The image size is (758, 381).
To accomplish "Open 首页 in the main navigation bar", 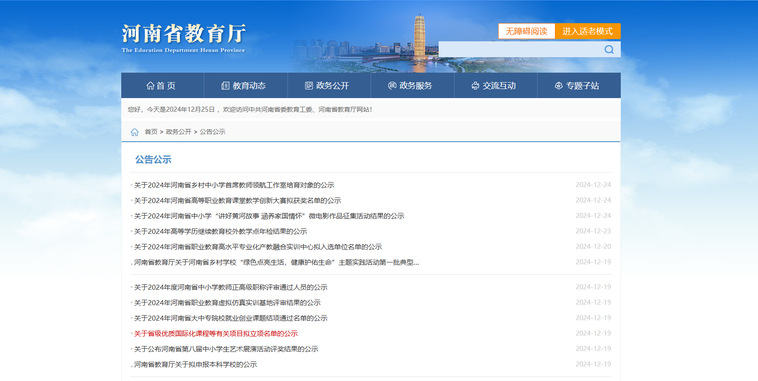I will coord(162,86).
